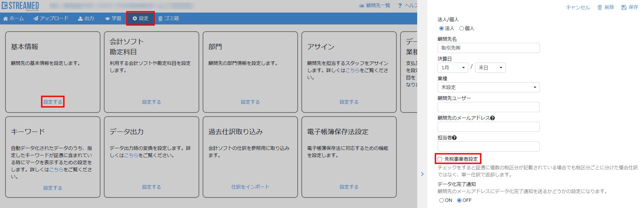Open the 末日 day dropdown
The width and height of the screenshot is (644, 208).
coord(490,68)
